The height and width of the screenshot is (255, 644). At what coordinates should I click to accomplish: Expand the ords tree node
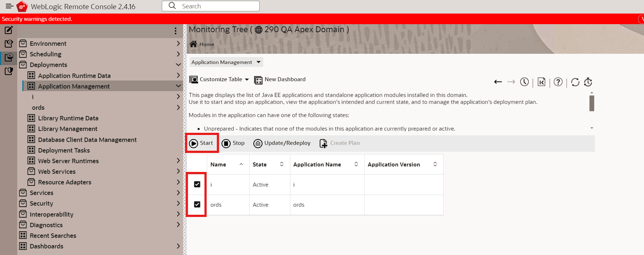click(x=178, y=107)
